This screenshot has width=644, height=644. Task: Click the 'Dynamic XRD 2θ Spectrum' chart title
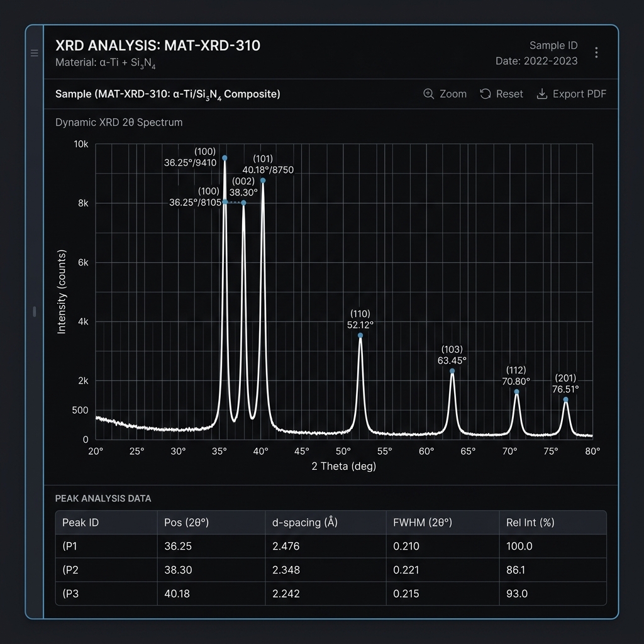(x=119, y=123)
